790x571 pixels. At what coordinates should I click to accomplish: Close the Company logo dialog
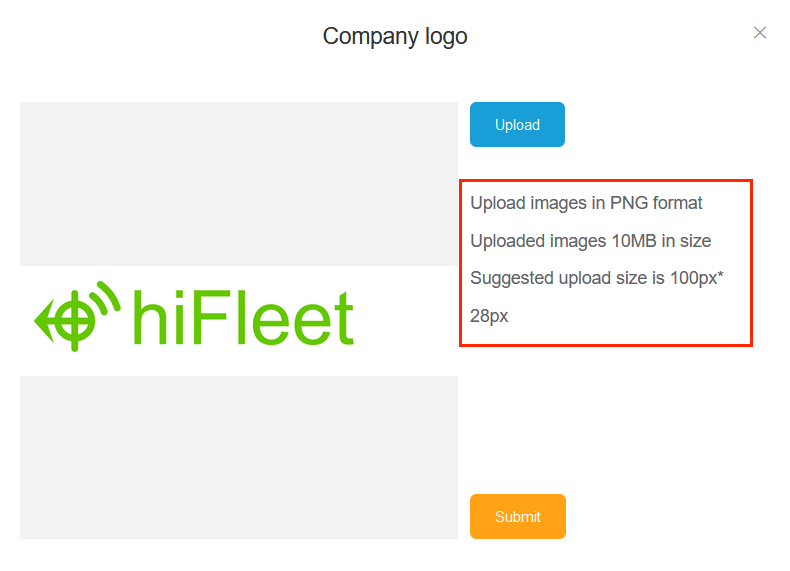click(x=760, y=33)
